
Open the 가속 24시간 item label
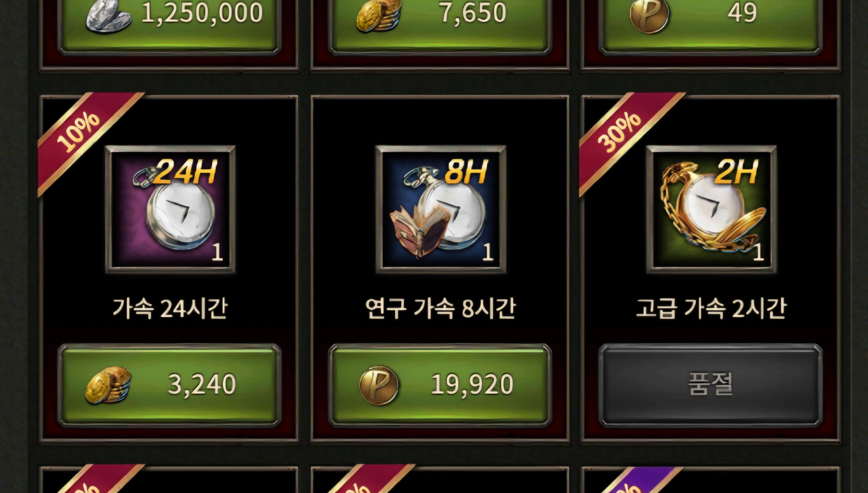(x=170, y=308)
